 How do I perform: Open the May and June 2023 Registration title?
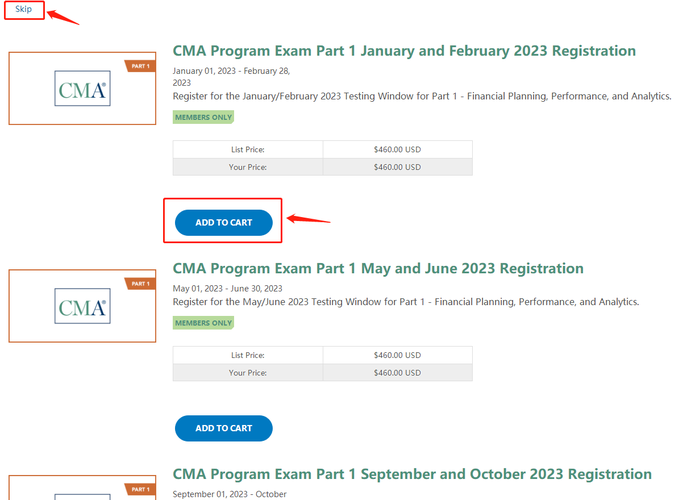click(x=378, y=269)
